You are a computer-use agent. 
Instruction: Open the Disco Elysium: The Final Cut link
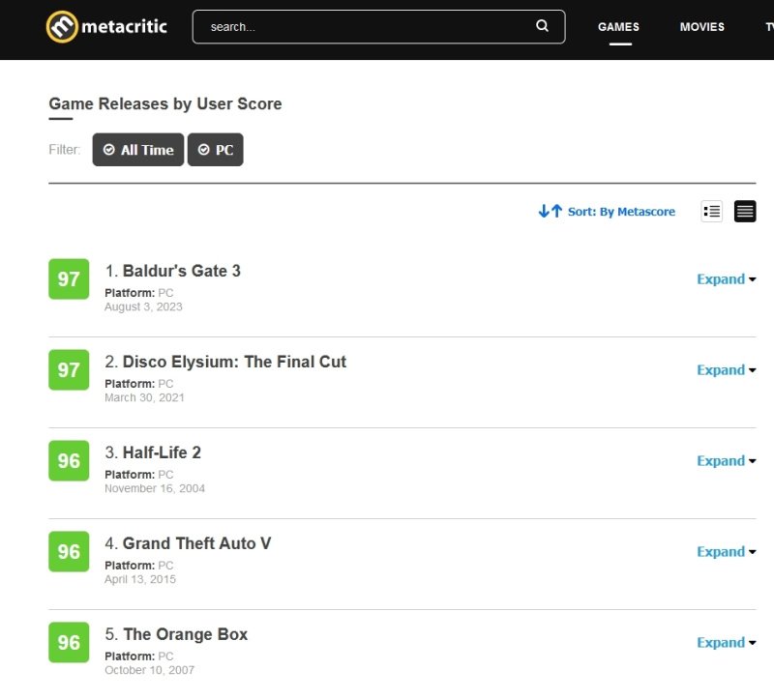(x=234, y=362)
